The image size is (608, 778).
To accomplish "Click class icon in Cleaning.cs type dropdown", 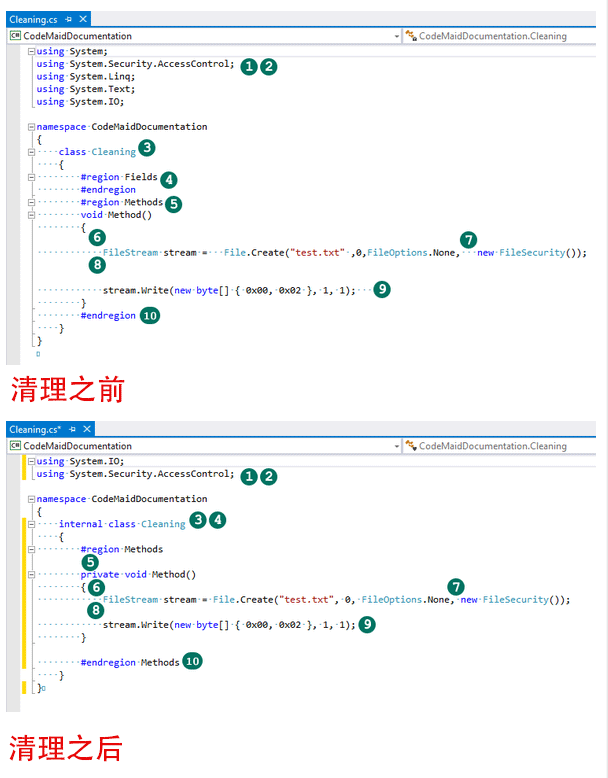I will (411, 36).
